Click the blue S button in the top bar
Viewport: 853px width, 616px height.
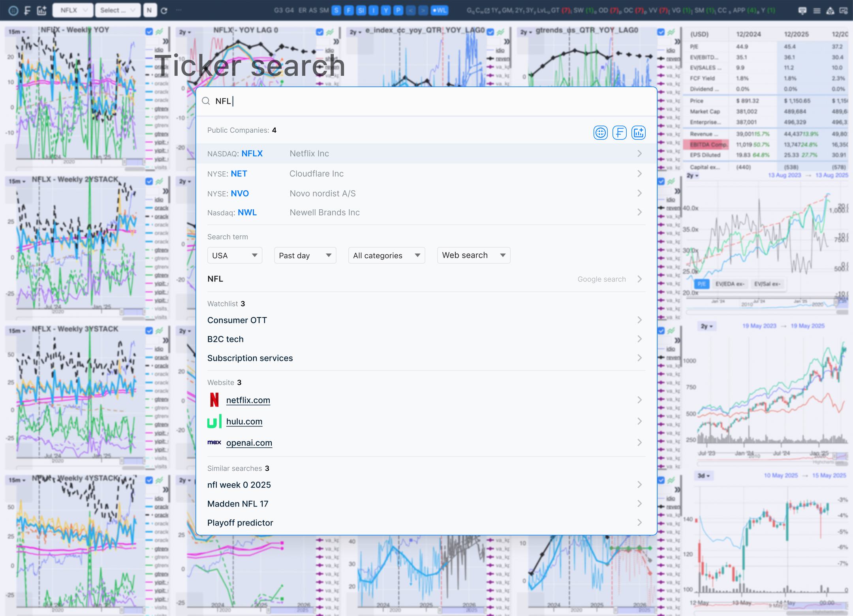tap(336, 11)
